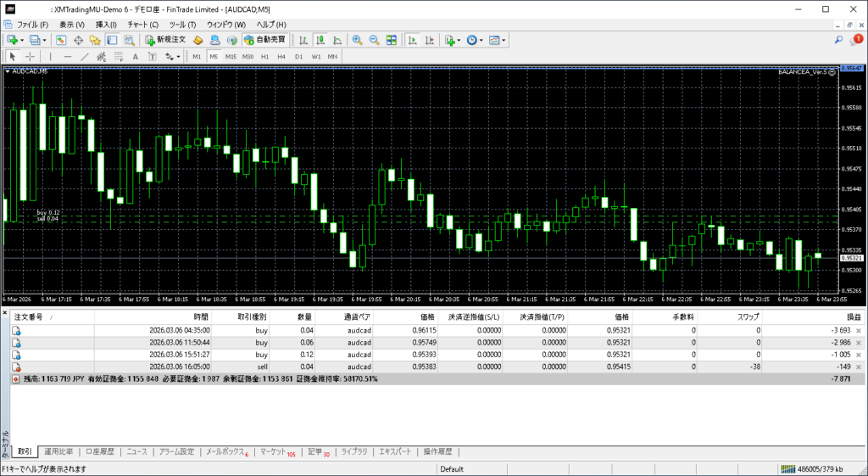Switch chart to candlestick mode
This screenshot has height=476, width=868.
[321, 40]
